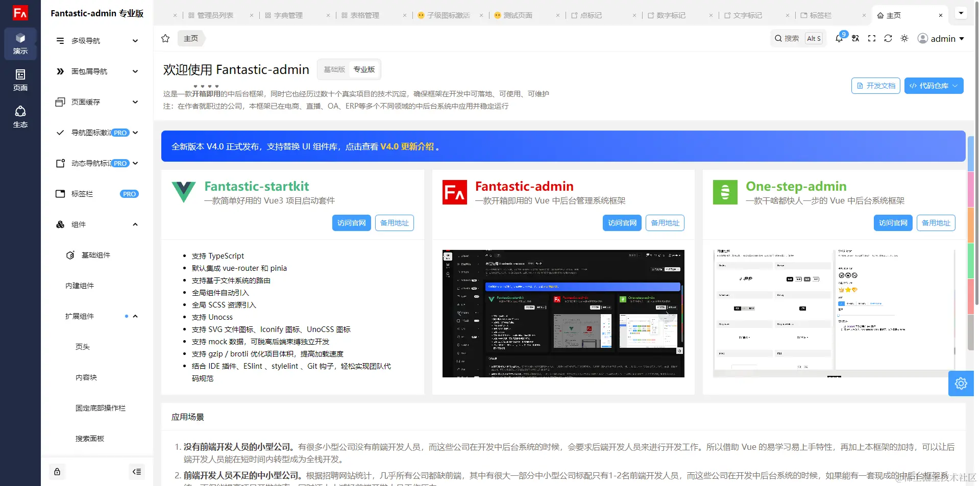This screenshot has width=980, height=486.
Task: Collapse the 扩展组件 submenu
Action: coord(97,316)
